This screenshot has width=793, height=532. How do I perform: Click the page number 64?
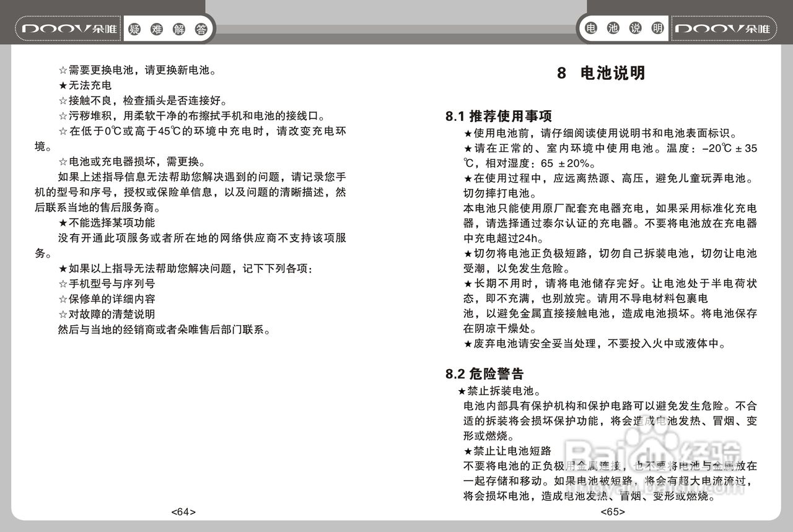pos(182,512)
